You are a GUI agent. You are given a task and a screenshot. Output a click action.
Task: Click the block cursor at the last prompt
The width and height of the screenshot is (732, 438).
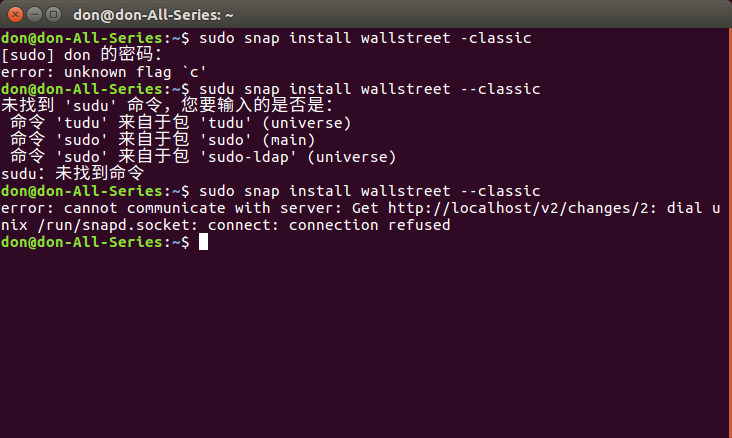(204, 242)
